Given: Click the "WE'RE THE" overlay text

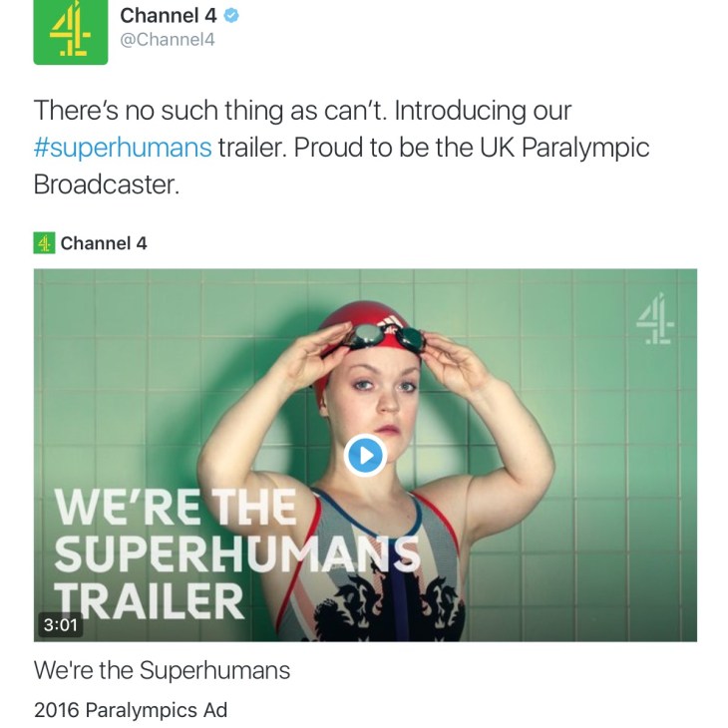Looking at the screenshot, I should pos(175,508).
